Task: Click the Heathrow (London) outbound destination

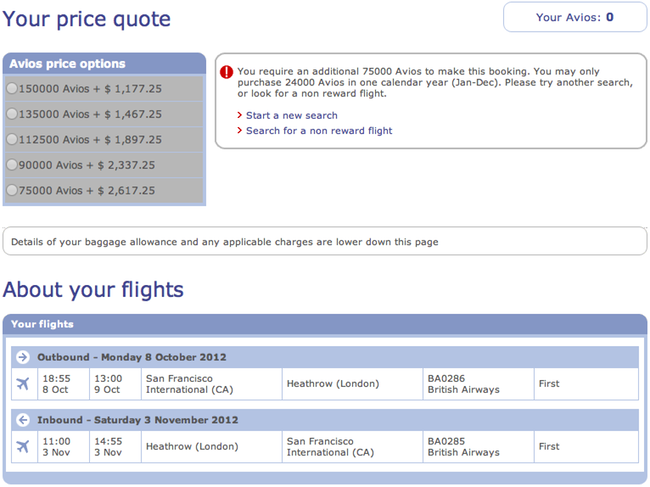Action: tap(352, 384)
